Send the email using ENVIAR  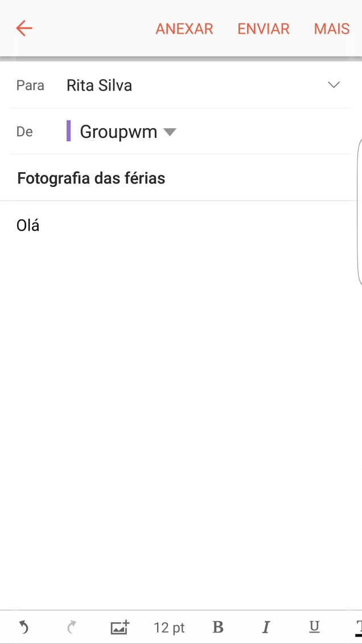(x=264, y=28)
